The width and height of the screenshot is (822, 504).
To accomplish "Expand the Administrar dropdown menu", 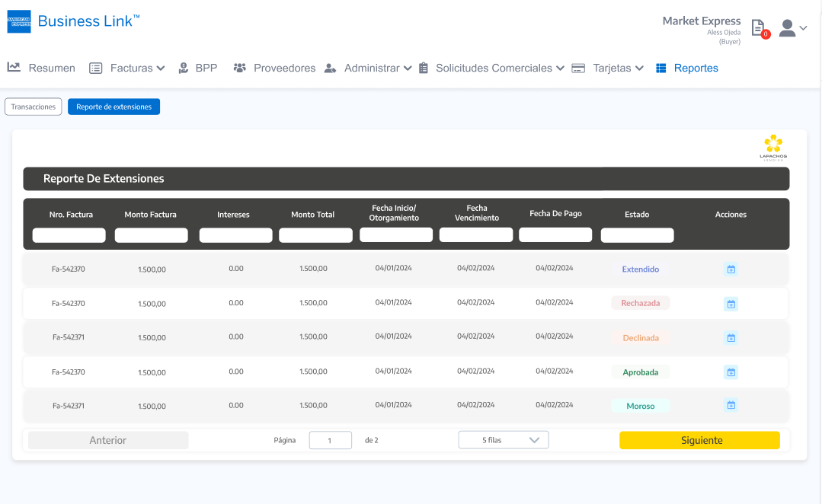I will (x=368, y=68).
